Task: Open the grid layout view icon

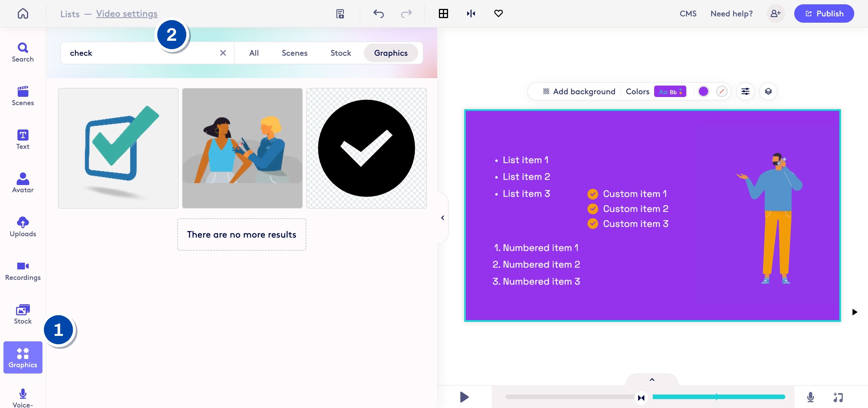Action: (x=443, y=14)
